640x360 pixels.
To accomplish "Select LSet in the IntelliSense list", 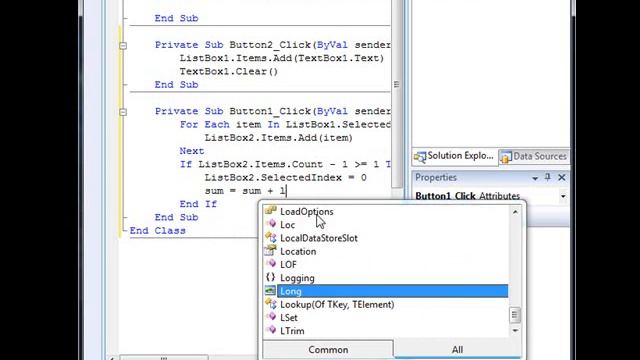I will (x=289, y=318).
